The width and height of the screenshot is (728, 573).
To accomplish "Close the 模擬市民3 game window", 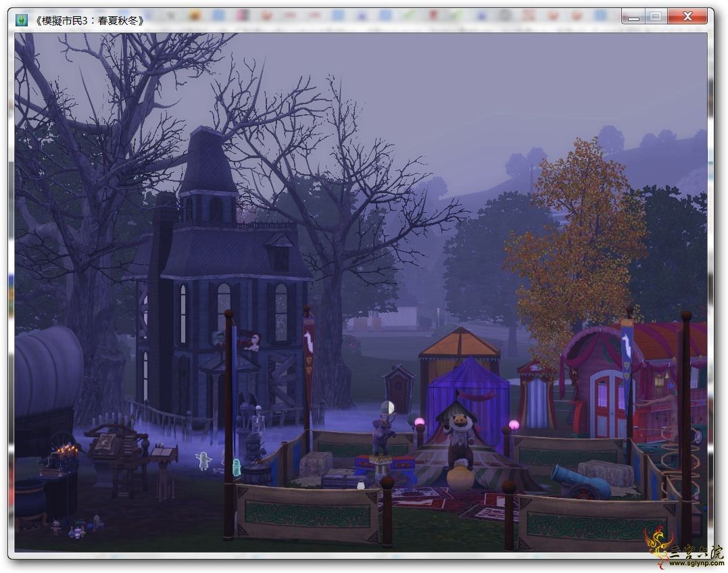I will pyautogui.click(x=688, y=18).
